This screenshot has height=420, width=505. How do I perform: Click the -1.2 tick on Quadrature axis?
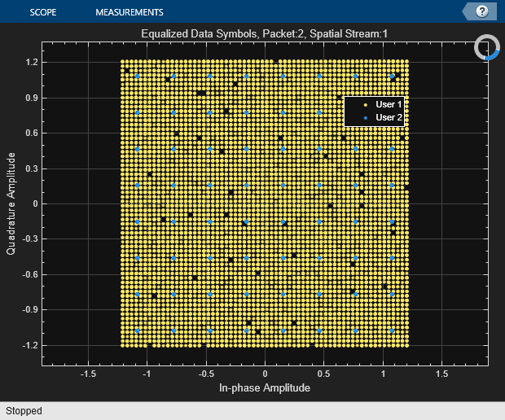click(31, 345)
